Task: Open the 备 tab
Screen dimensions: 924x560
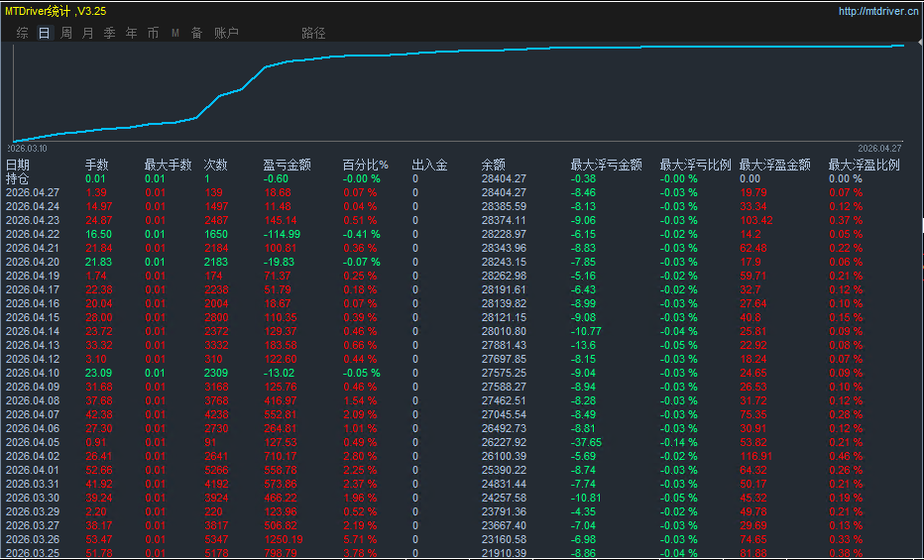Action: [x=197, y=33]
